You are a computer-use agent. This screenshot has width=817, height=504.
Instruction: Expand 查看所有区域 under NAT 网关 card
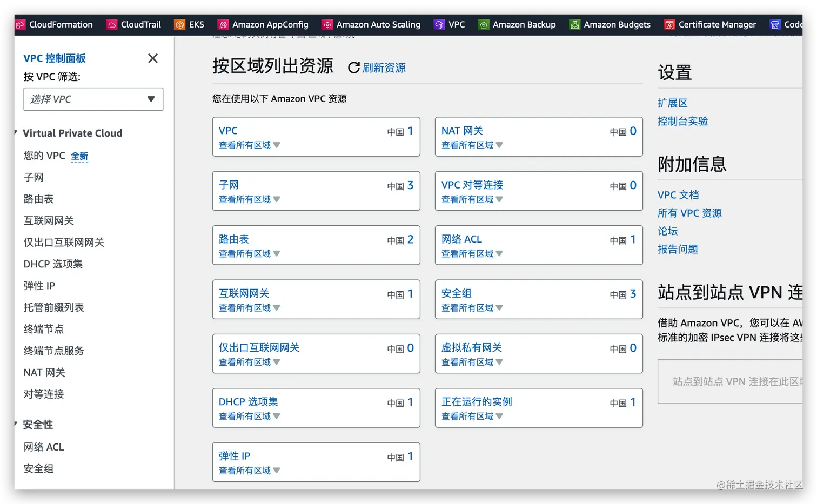point(472,145)
